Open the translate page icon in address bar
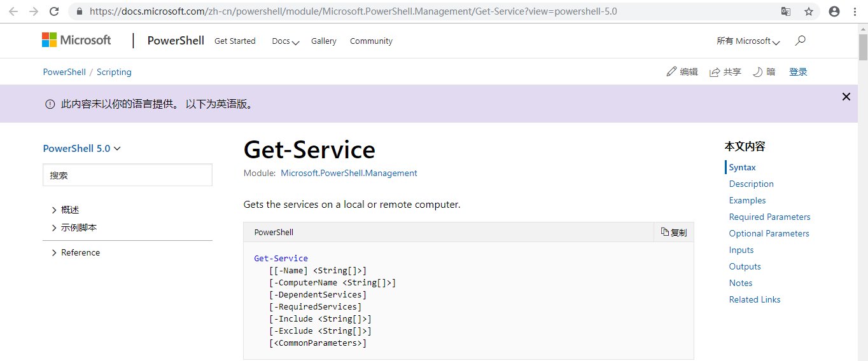 [786, 11]
